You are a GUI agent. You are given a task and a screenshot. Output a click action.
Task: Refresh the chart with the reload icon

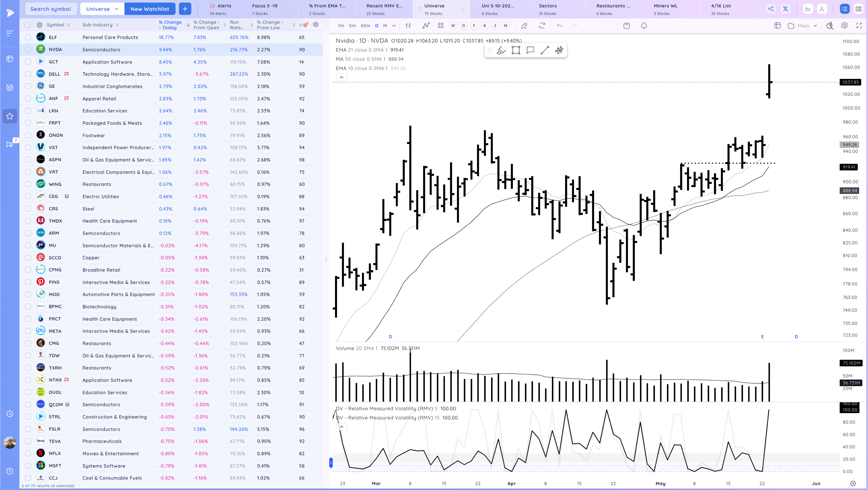[x=542, y=26]
